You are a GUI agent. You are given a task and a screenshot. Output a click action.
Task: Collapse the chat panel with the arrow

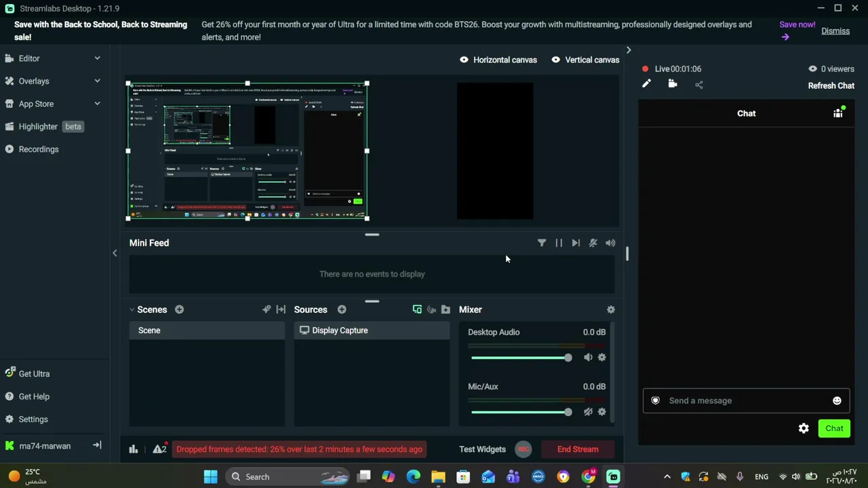pyautogui.click(x=629, y=50)
